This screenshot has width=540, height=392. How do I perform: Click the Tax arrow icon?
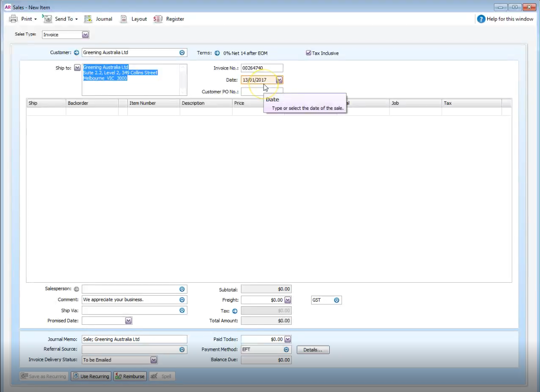point(235,311)
